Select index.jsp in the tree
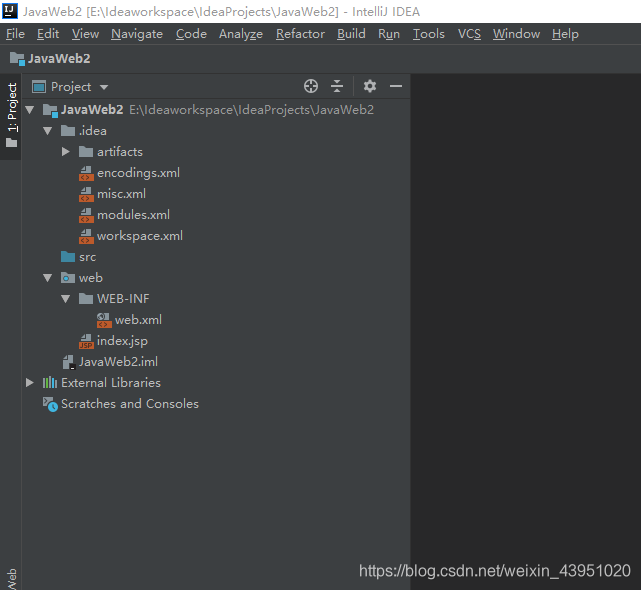Screen dimensions: 641x590 click(x=122, y=341)
